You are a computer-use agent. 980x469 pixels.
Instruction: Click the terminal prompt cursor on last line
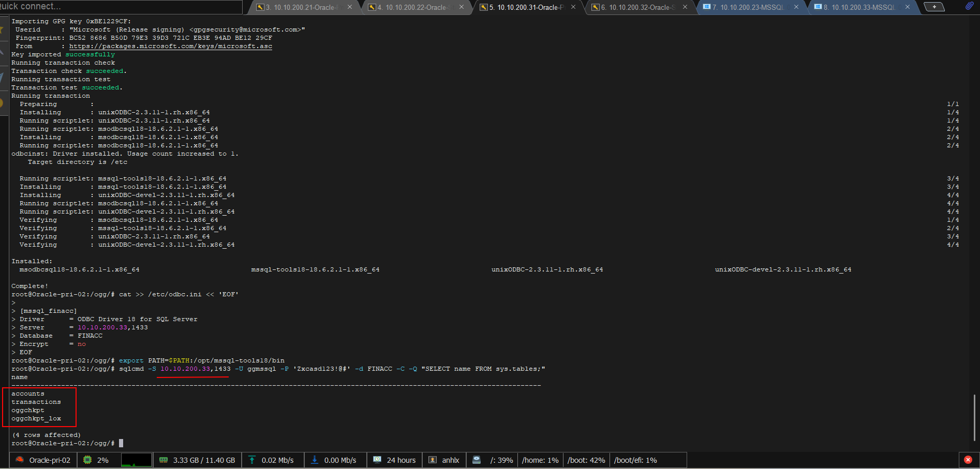(121, 443)
